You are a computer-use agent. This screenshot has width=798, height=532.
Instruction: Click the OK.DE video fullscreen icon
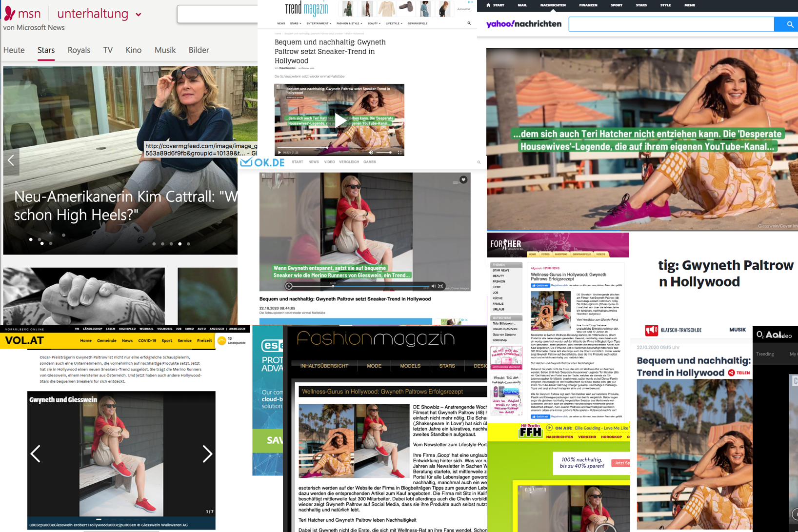[440, 286]
